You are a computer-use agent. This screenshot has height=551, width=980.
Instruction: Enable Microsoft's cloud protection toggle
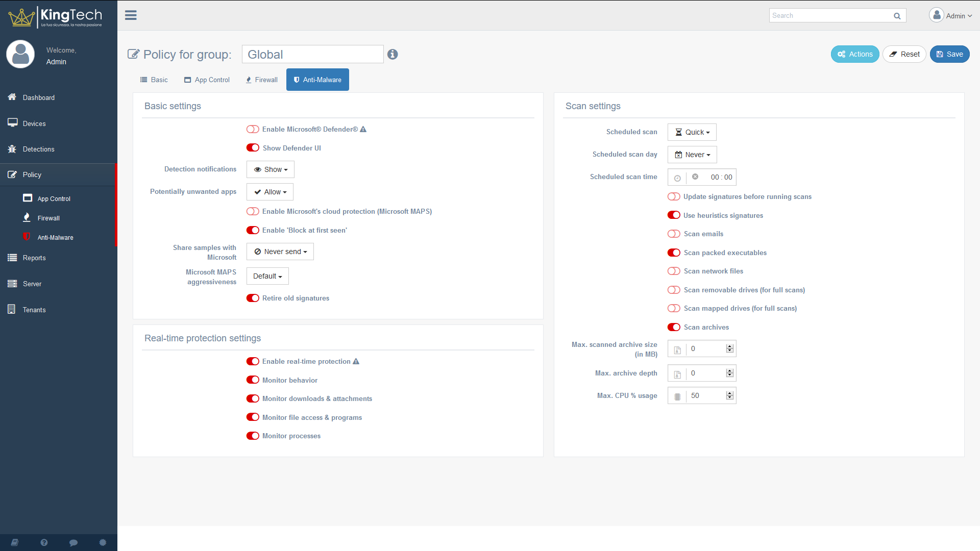pyautogui.click(x=253, y=211)
